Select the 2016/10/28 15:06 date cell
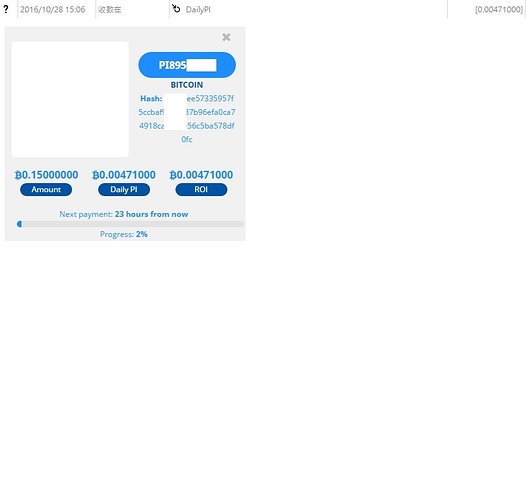 tap(53, 9)
